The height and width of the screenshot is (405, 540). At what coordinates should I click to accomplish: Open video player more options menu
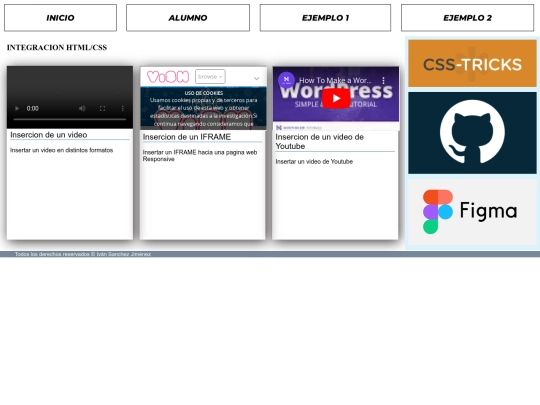[x=123, y=108]
